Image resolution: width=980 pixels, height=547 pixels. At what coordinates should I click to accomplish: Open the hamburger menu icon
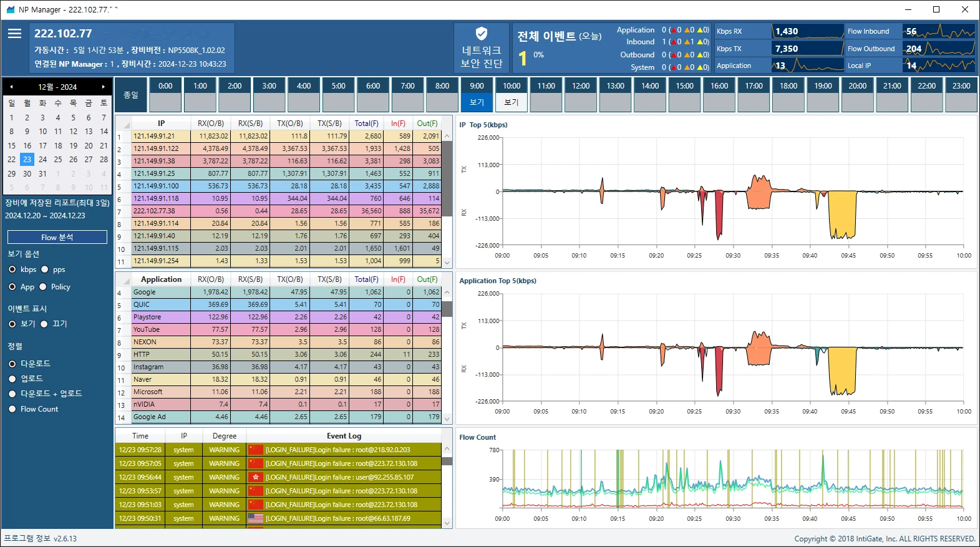(14, 34)
